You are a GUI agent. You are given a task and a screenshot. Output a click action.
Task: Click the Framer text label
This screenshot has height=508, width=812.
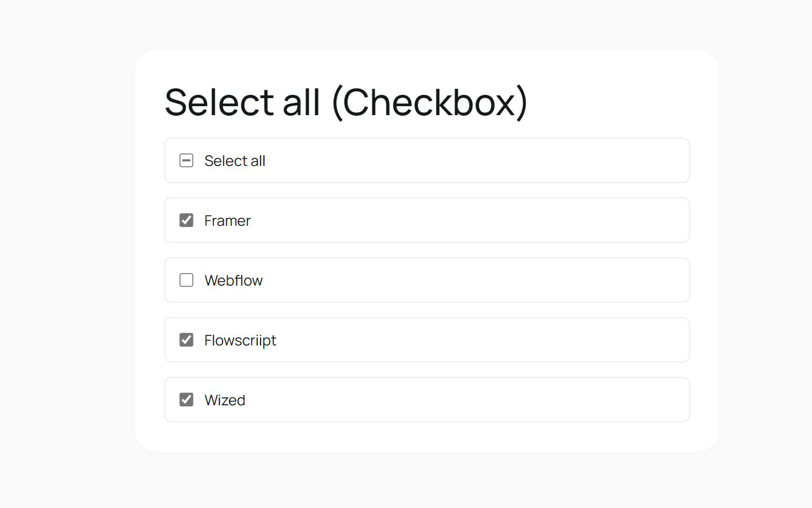click(x=227, y=221)
